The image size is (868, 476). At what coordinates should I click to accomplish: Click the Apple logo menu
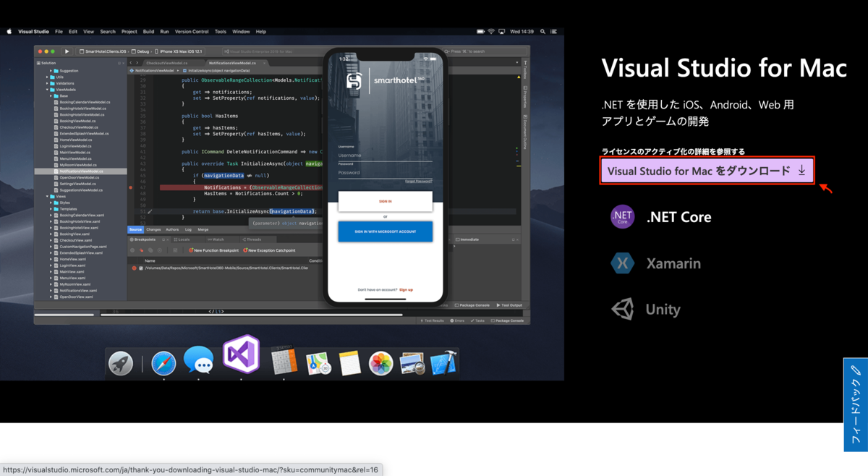[9, 32]
